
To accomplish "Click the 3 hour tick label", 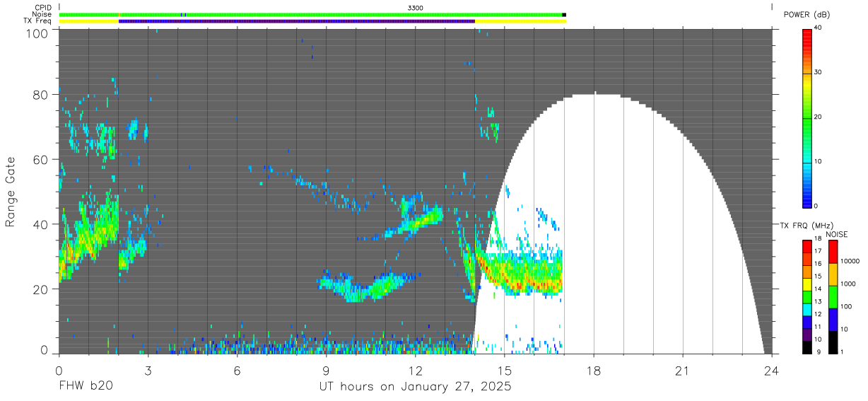I will (x=148, y=370).
